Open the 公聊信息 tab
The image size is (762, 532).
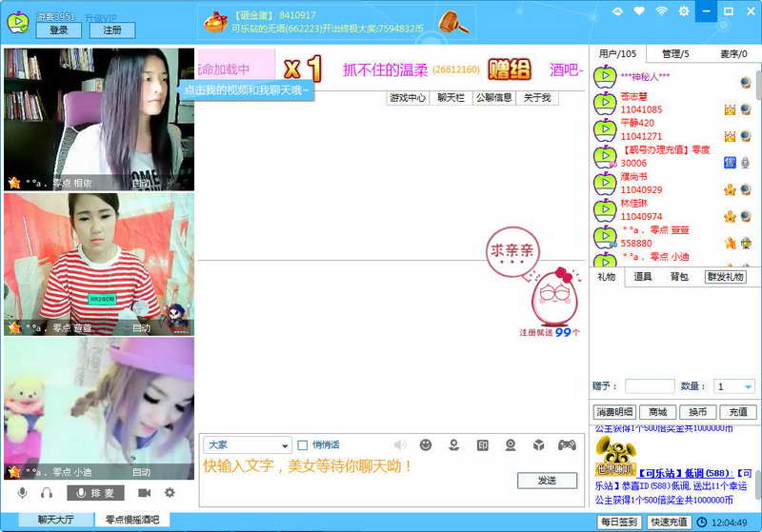(493, 98)
